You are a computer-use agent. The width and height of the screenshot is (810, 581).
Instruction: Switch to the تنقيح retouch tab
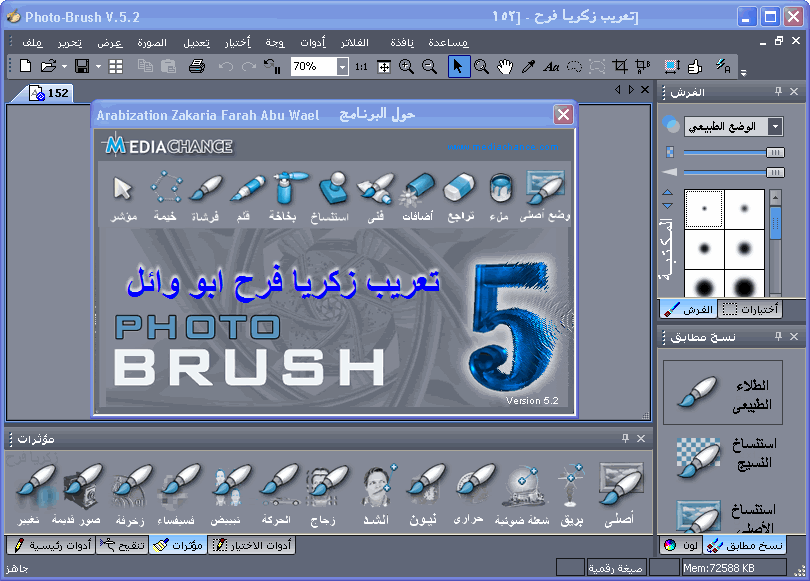(122, 545)
